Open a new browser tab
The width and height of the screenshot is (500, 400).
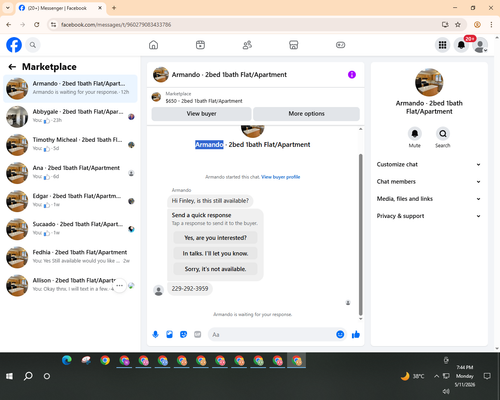tap(114, 8)
